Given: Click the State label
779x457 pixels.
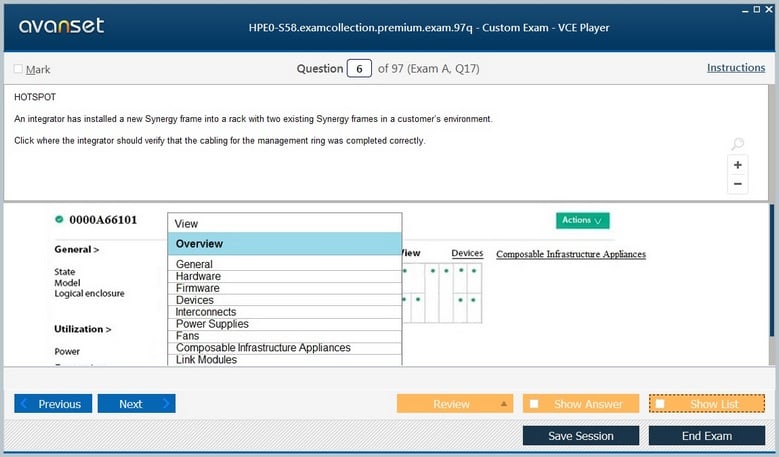Looking at the screenshot, I should [x=65, y=272].
